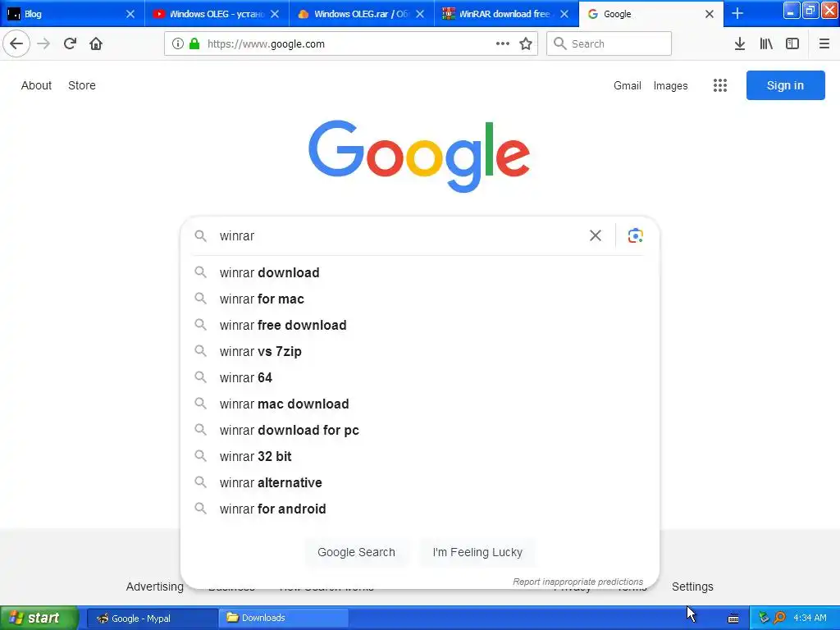840x630 pixels.
Task: Open a new tab with plus button
Action: pyautogui.click(x=737, y=14)
